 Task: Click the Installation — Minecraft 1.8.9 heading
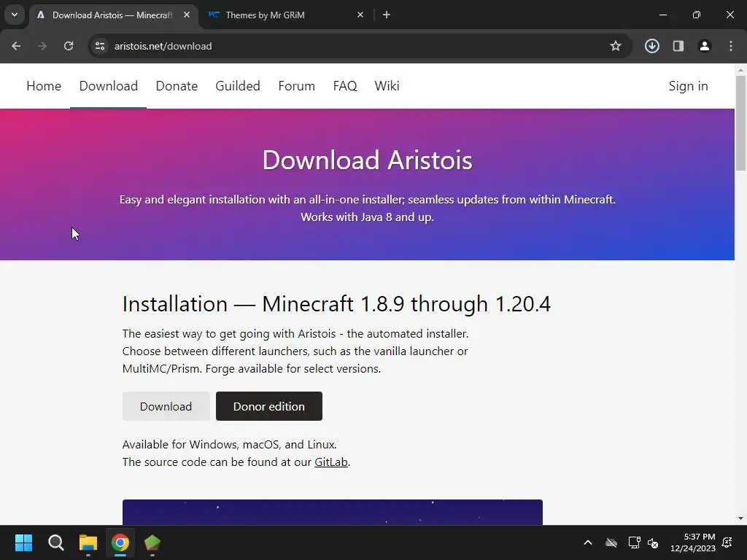click(x=336, y=304)
